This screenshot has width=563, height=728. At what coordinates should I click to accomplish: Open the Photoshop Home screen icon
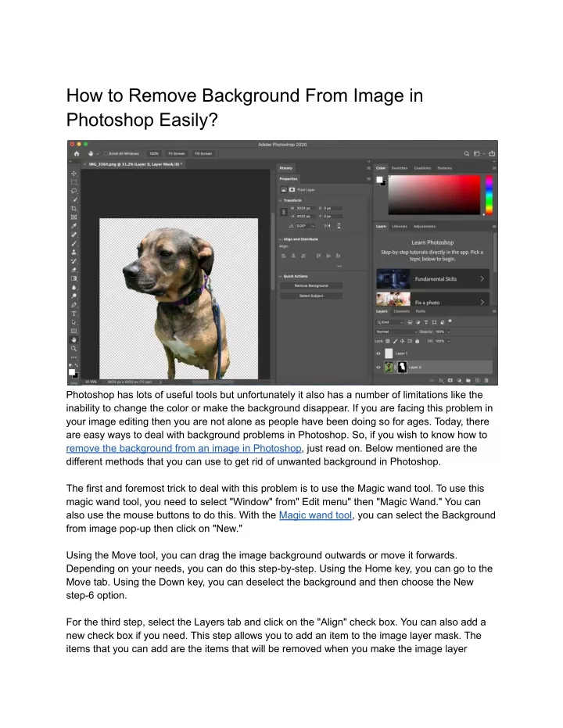77,154
